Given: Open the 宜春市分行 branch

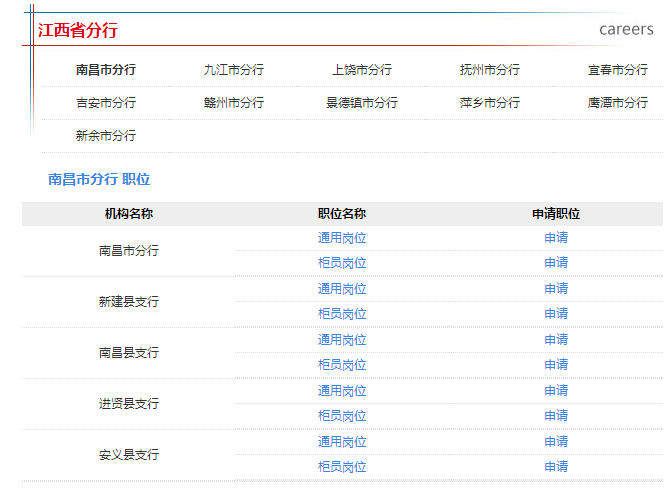Looking at the screenshot, I should (x=617, y=70).
